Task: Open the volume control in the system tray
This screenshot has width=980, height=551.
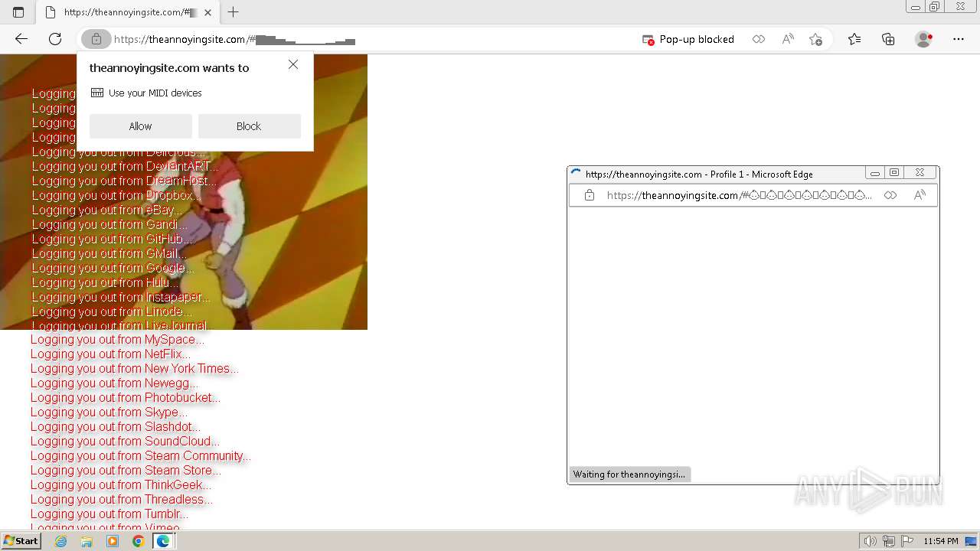Action: point(871,541)
